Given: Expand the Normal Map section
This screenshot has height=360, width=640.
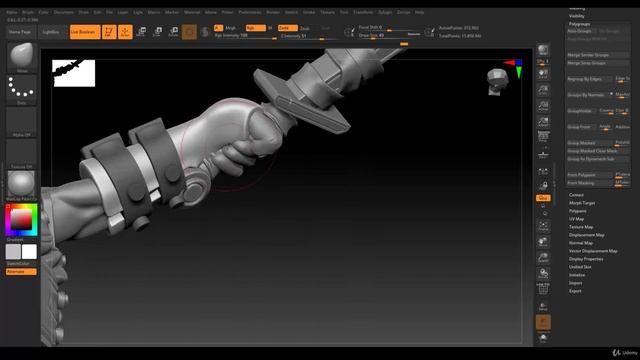Looking at the screenshot, I should pyautogui.click(x=581, y=243).
